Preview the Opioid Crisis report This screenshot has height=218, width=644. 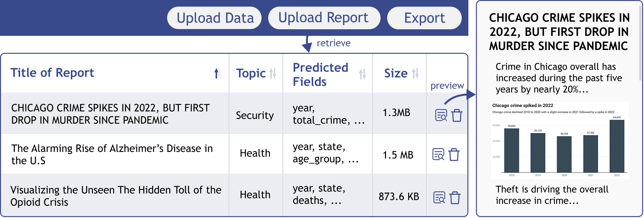click(439, 198)
